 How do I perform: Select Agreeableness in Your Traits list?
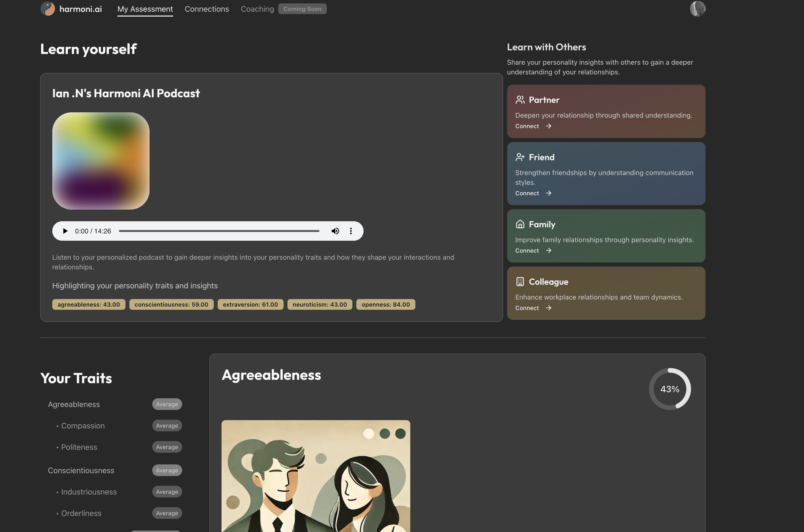(x=74, y=404)
